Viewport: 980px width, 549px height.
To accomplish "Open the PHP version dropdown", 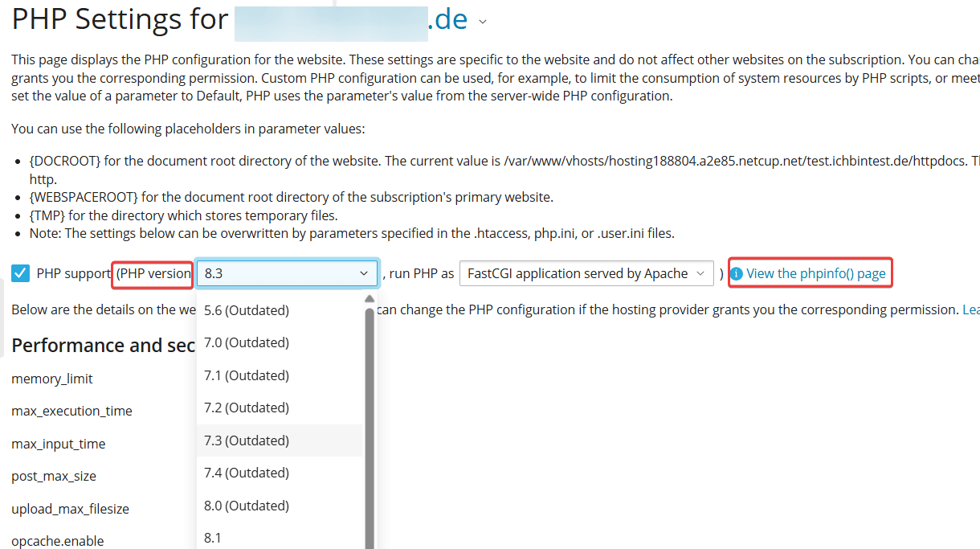I will (x=287, y=272).
